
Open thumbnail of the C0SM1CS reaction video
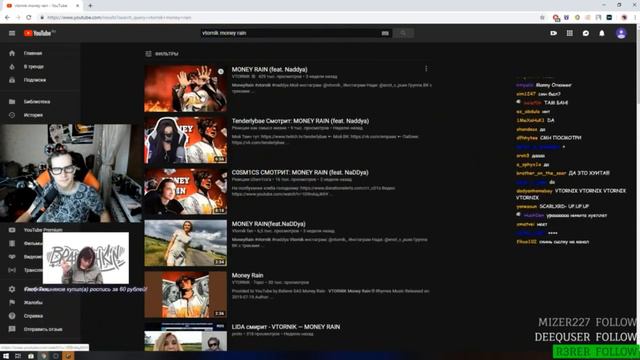[x=185, y=191]
